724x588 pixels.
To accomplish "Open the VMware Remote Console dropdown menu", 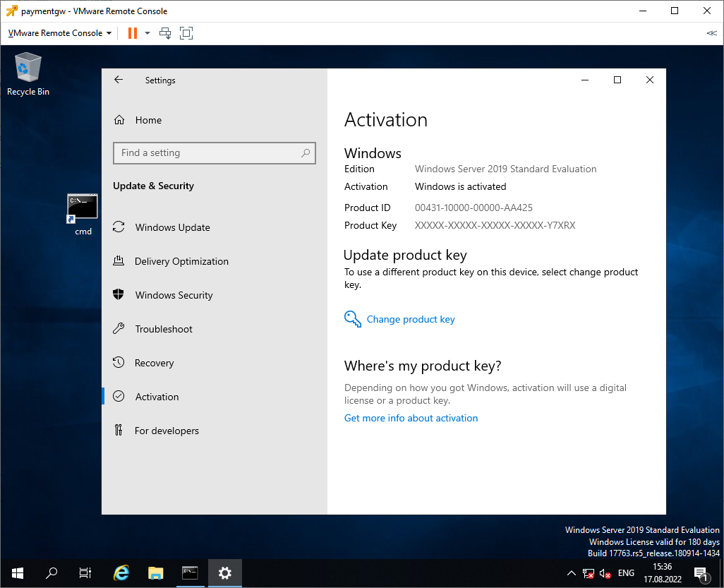I will pyautogui.click(x=60, y=33).
